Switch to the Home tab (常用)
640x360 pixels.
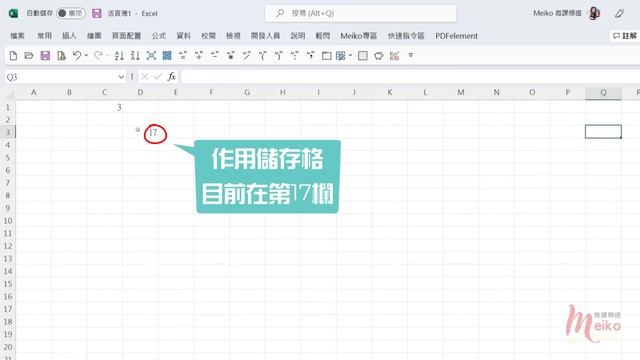[x=44, y=36]
